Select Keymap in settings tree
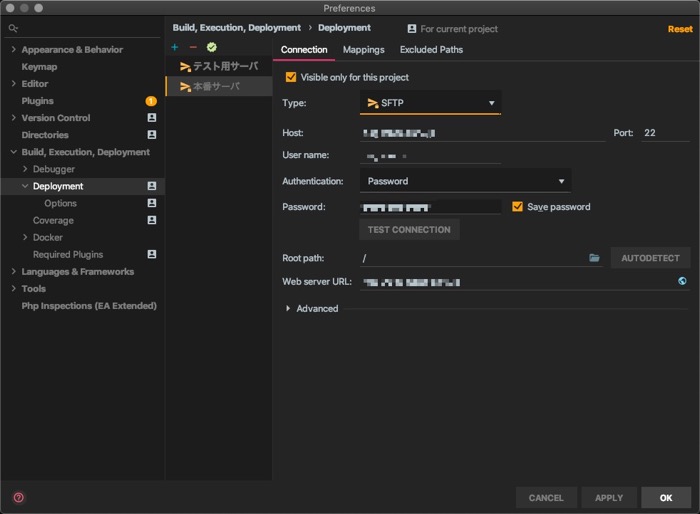This screenshot has height=514, width=700. 39,67
